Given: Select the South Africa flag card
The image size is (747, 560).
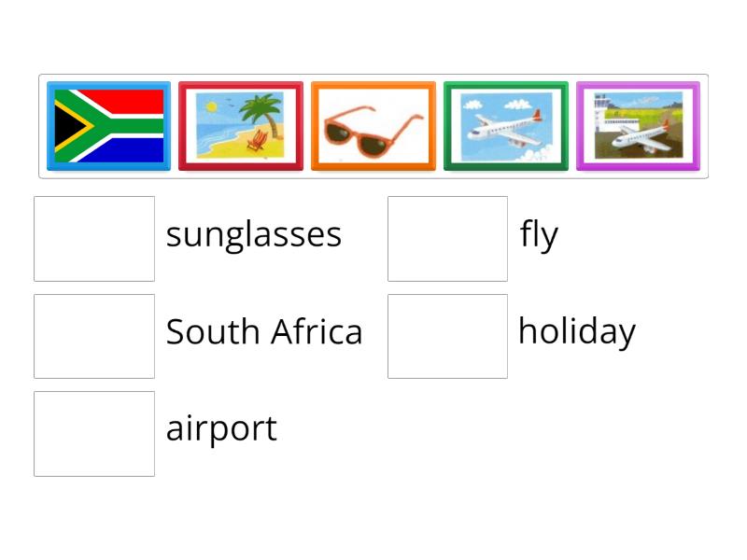Looking at the screenshot, I should click(108, 126).
